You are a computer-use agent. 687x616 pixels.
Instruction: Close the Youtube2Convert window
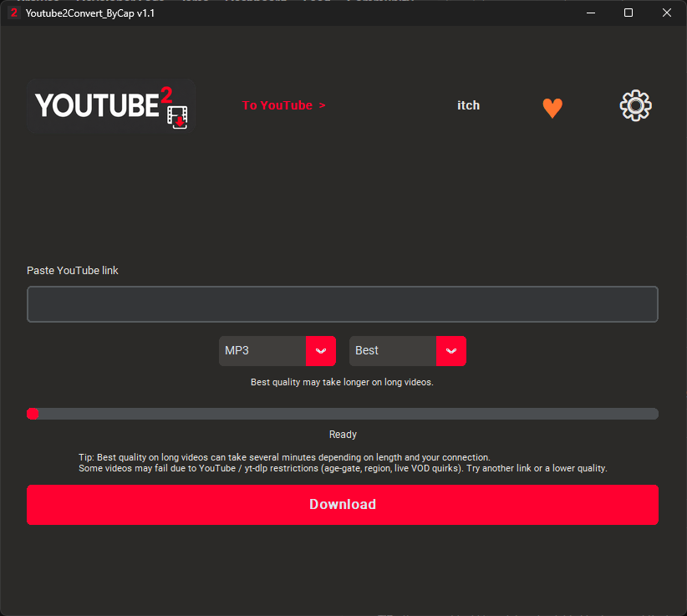coord(666,13)
